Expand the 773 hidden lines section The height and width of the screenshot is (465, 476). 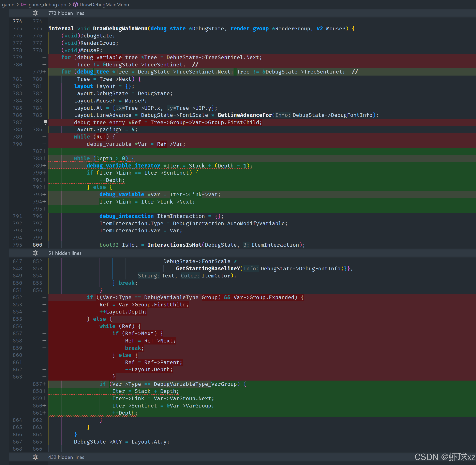66,13
